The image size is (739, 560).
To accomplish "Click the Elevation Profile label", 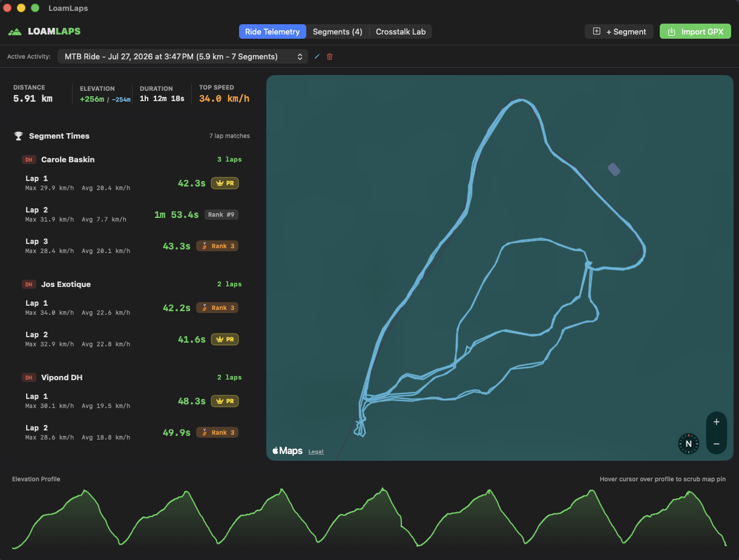I will tap(36, 479).
